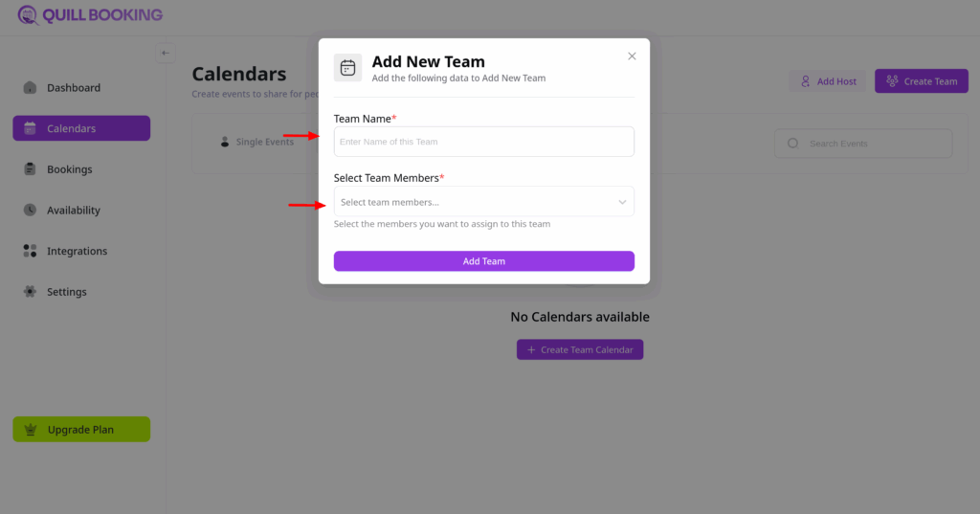This screenshot has width=980, height=514.
Task: Click the Quill Booking logo
Action: click(90, 15)
